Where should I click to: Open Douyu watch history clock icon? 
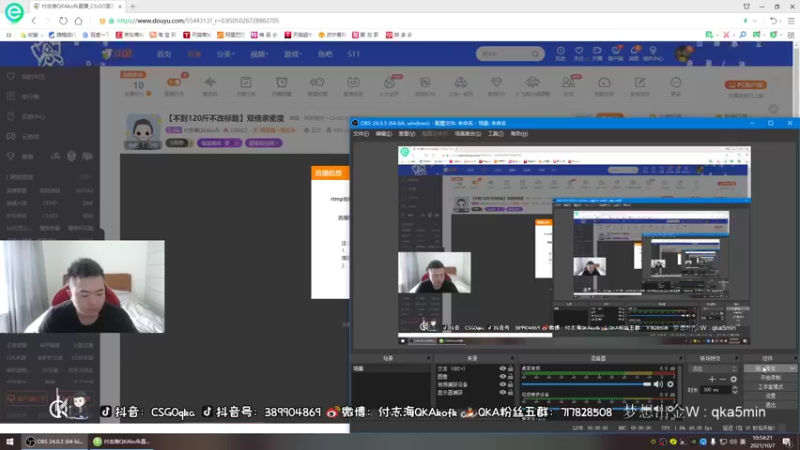(561, 51)
